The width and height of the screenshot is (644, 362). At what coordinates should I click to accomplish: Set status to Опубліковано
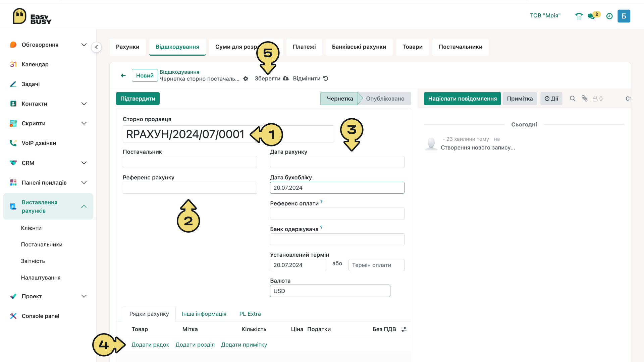[x=385, y=99]
